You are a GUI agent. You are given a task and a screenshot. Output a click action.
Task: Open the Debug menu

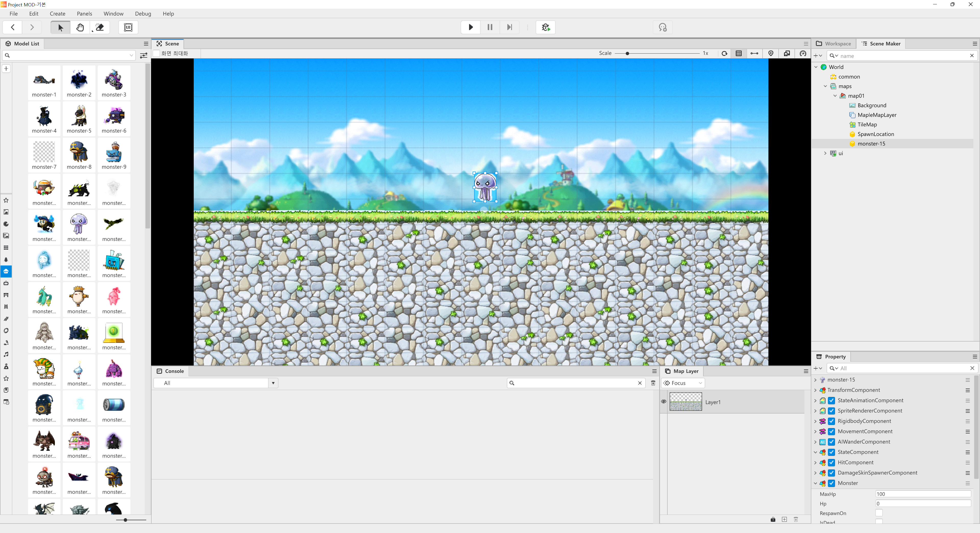143,14
